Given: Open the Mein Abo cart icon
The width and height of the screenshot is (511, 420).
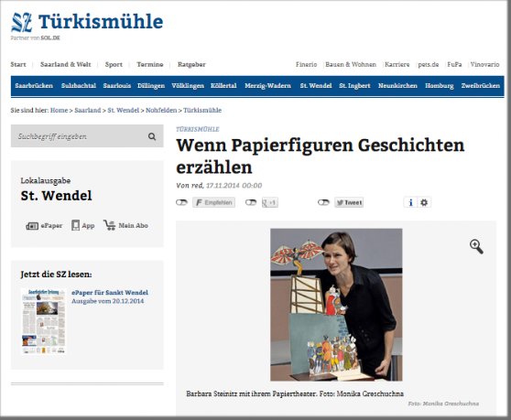Looking at the screenshot, I should point(110,225).
